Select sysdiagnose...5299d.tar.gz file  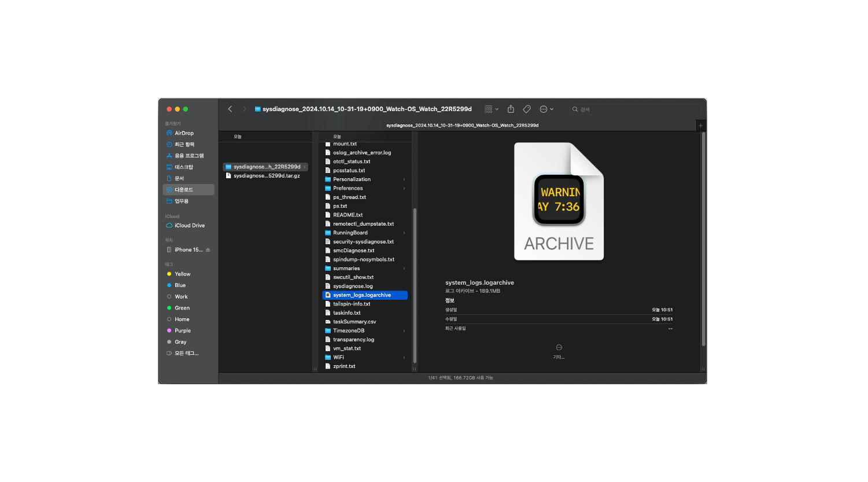(x=265, y=176)
